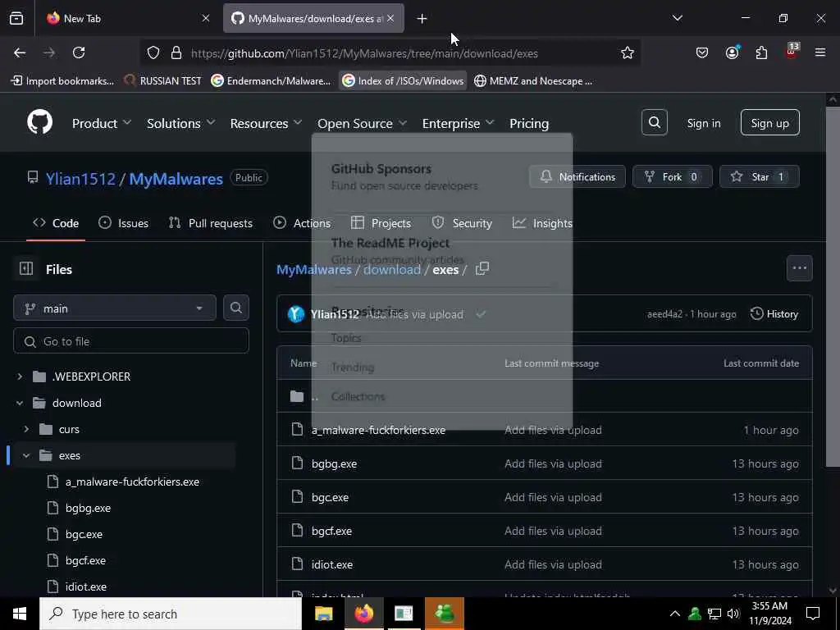Open Windows Start menu

[x=20, y=614]
